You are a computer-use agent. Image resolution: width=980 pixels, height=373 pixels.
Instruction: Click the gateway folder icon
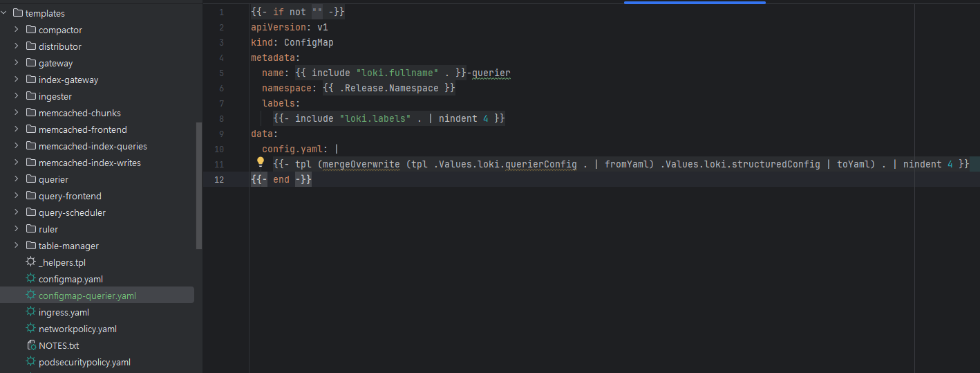pos(31,63)
